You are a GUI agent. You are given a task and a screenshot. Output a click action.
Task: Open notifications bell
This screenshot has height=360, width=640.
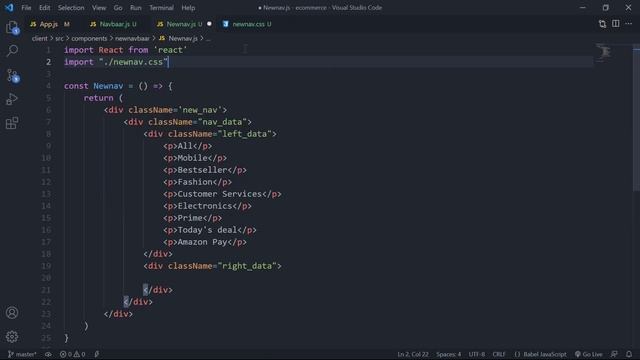tap(629, 354)
